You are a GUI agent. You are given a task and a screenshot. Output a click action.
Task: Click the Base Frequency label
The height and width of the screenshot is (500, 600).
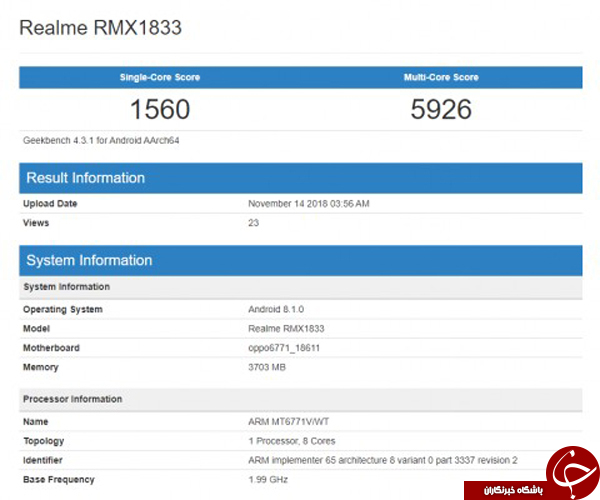click(x=59, y=480)
